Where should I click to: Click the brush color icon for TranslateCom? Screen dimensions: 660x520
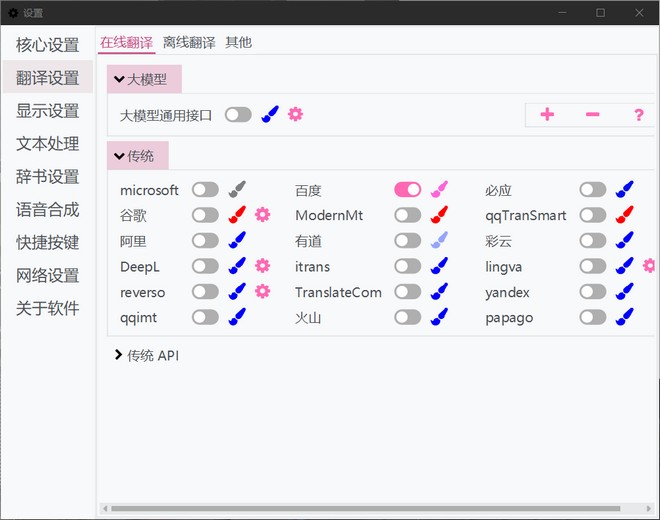pyautogui.click(x=439, y=291)
